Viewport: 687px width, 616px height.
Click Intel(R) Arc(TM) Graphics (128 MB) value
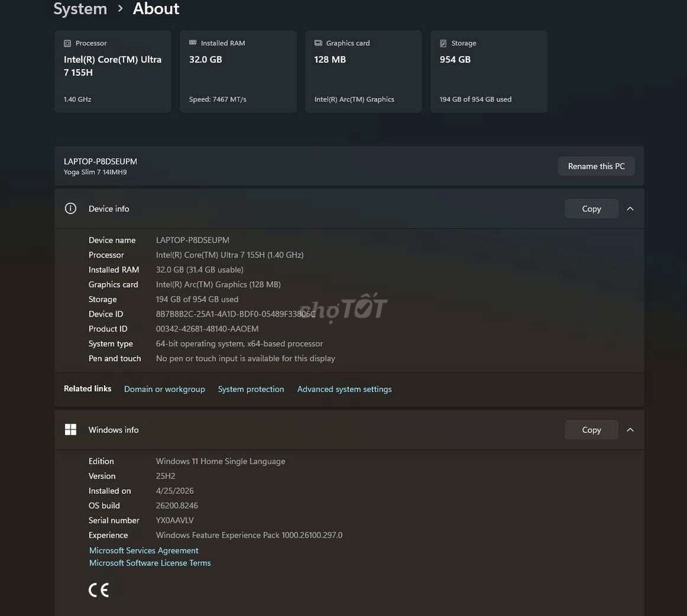pyautogui.click(x=218, y=285)
